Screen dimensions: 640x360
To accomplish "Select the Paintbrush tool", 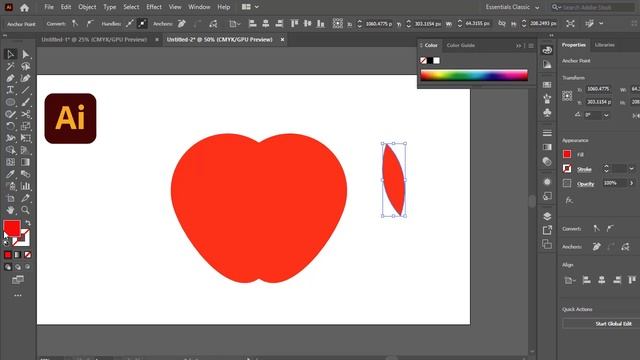I will pos(25,102).
